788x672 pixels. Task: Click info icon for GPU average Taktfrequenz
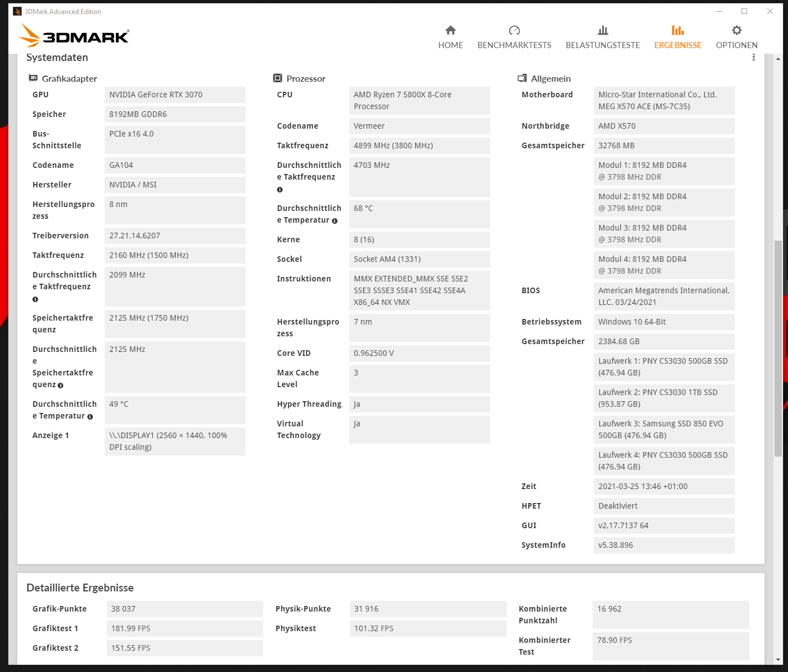35,299
